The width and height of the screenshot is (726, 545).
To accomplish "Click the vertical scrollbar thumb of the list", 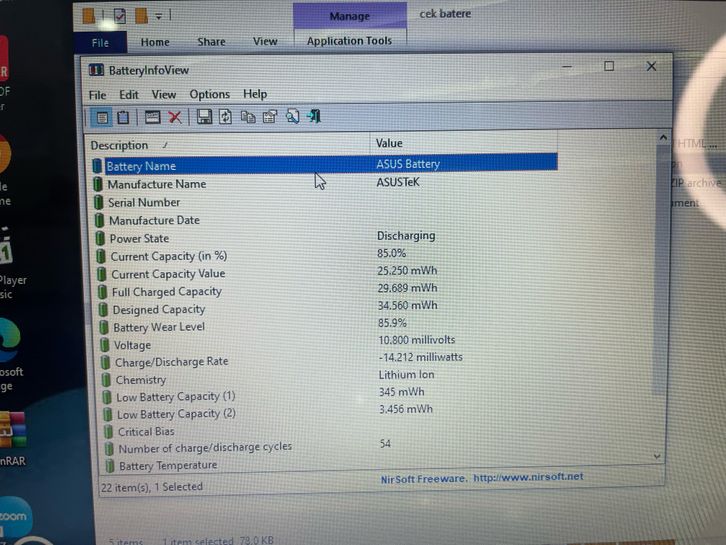I will click(x=662, y=269).
